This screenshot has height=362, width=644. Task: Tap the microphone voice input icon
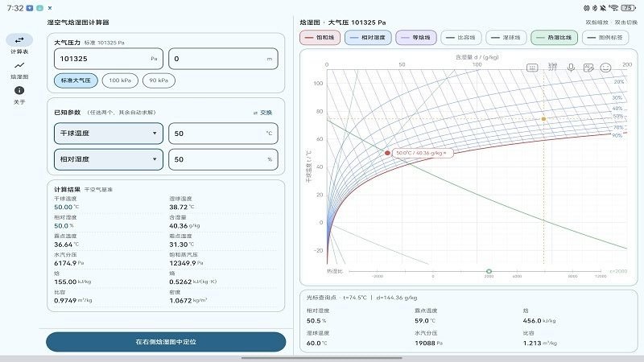(x=571, y=68)
